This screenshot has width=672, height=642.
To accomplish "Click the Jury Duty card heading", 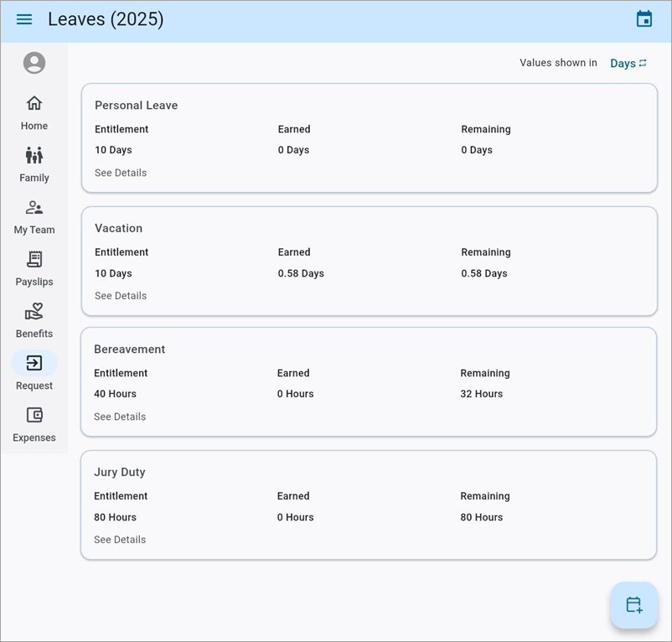I will (119, 473).
